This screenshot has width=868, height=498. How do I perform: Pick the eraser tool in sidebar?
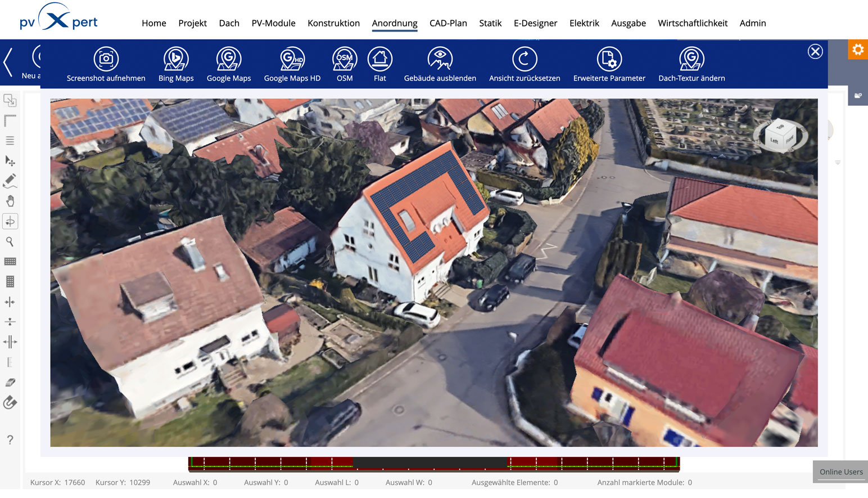click(x=10, y=383)
